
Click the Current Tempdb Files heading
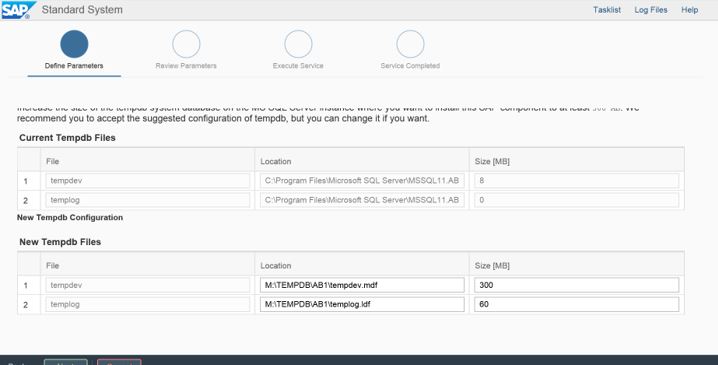(67, 138)
